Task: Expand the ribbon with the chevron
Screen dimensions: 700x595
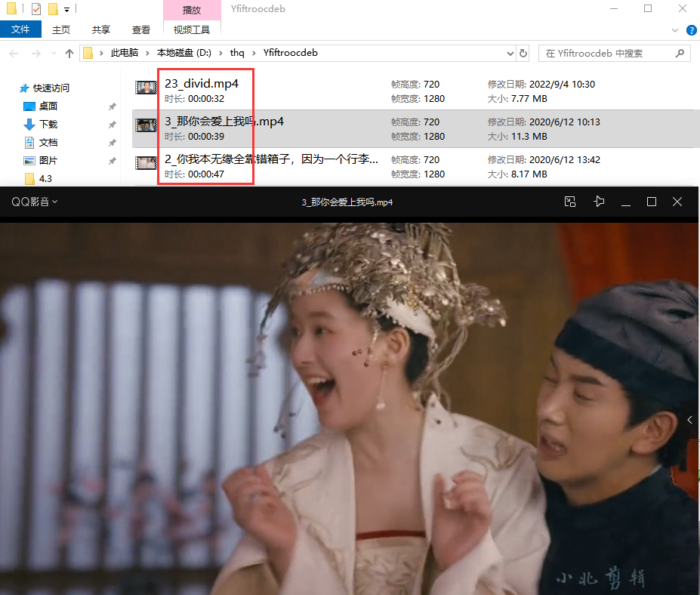Action: point(675,30)
